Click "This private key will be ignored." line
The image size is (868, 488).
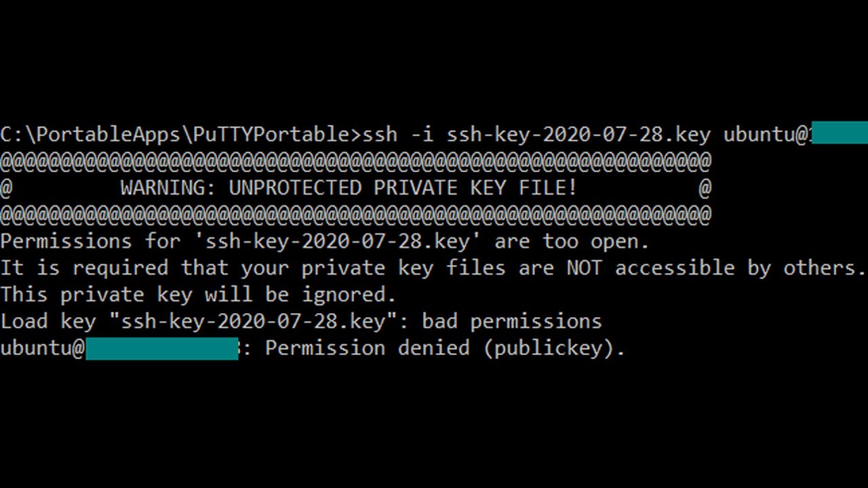pos(198,295)
